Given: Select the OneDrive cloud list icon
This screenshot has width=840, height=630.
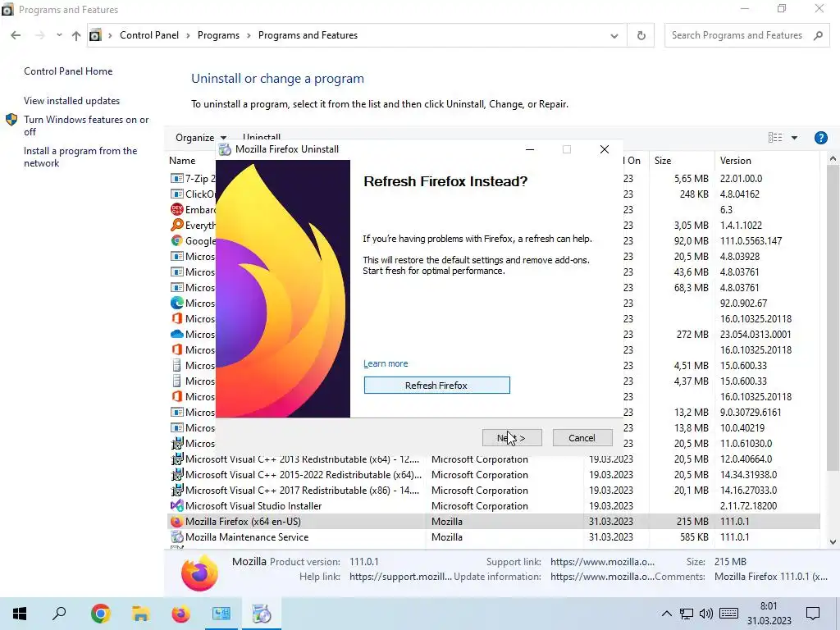Looking at the screenshot, I should pos(177,334).
